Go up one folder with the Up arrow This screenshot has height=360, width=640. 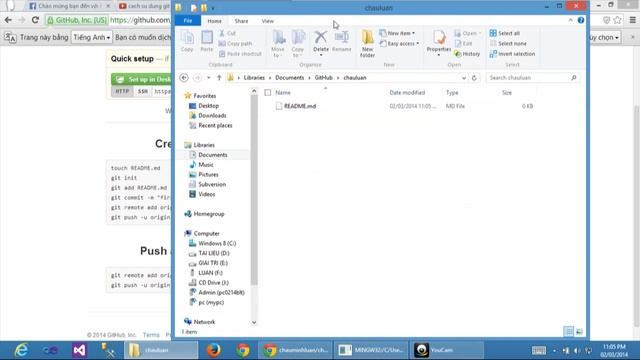(219, 78)
